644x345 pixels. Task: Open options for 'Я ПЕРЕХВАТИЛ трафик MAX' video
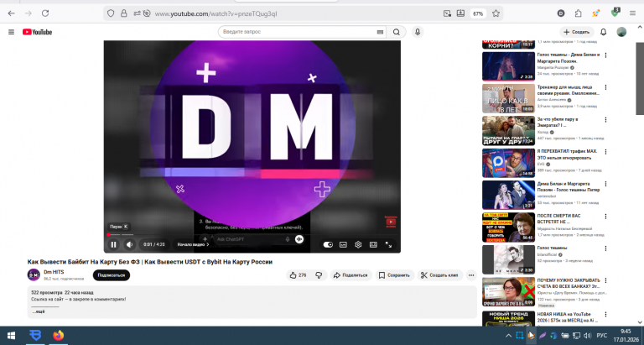click(x=605, y=152)
